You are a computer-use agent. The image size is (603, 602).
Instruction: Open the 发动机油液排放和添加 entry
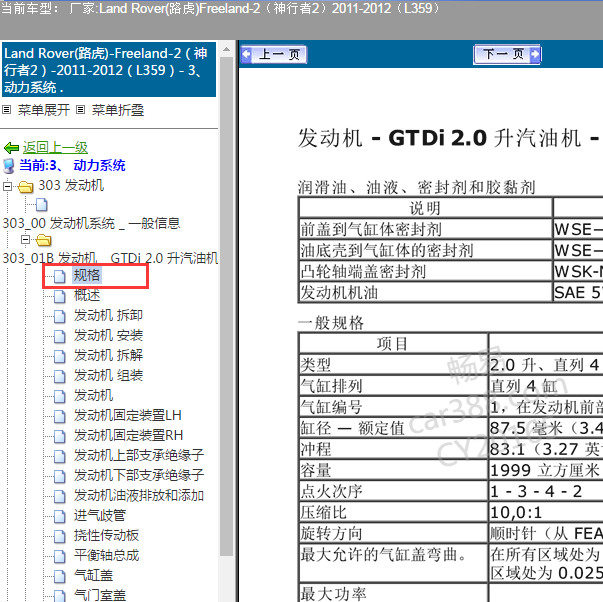tap(139, 495)
